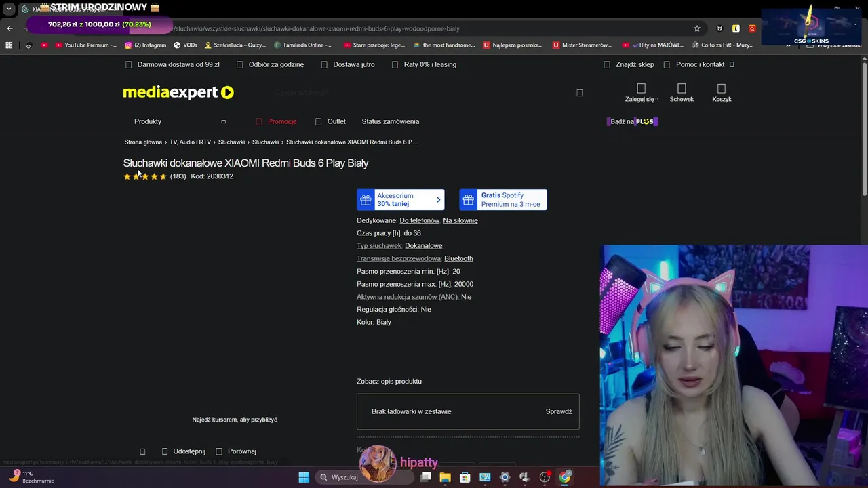Follow the Bluetooth link
The width and height of the screenshot is (868, 488).
pyautogui.click(x=458, y=258)
